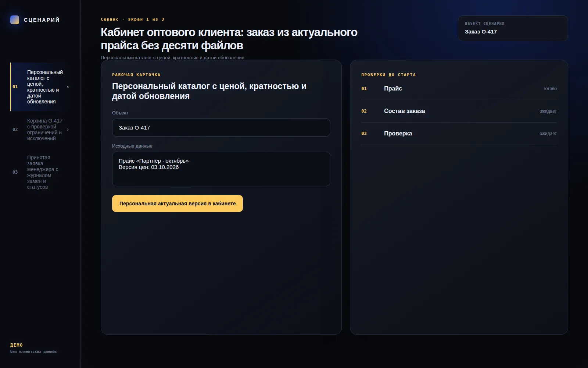Click number 03 in the checks list
588x368 pixels.
[364, 134]
